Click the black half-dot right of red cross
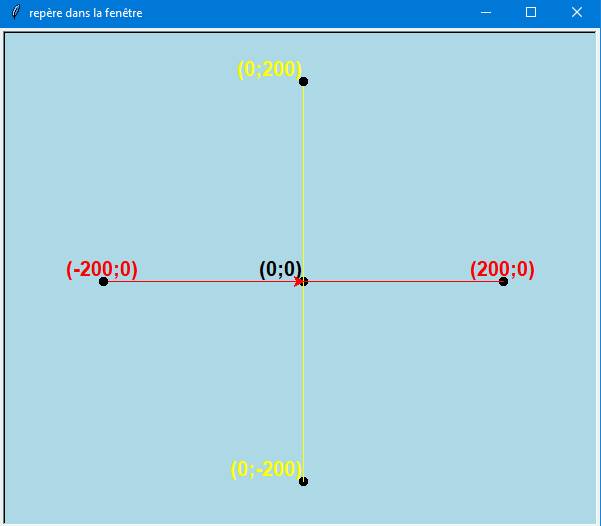 (306, 281)
